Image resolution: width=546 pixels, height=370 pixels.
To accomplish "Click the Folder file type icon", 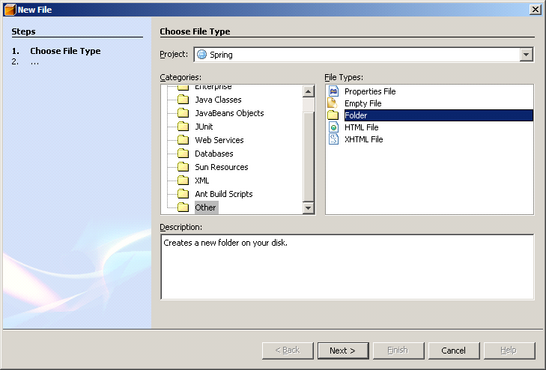I will click(333, 115).
